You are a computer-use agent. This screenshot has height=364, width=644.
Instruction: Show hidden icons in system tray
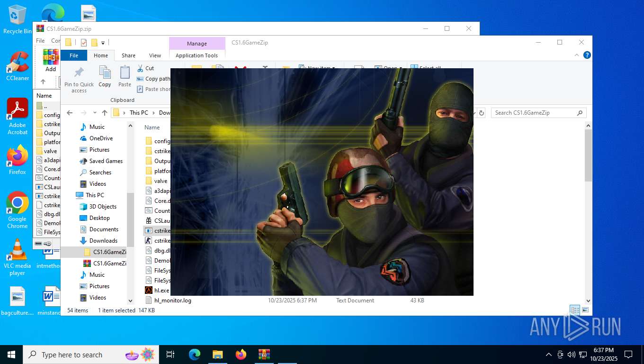click(x=549, y=355)
